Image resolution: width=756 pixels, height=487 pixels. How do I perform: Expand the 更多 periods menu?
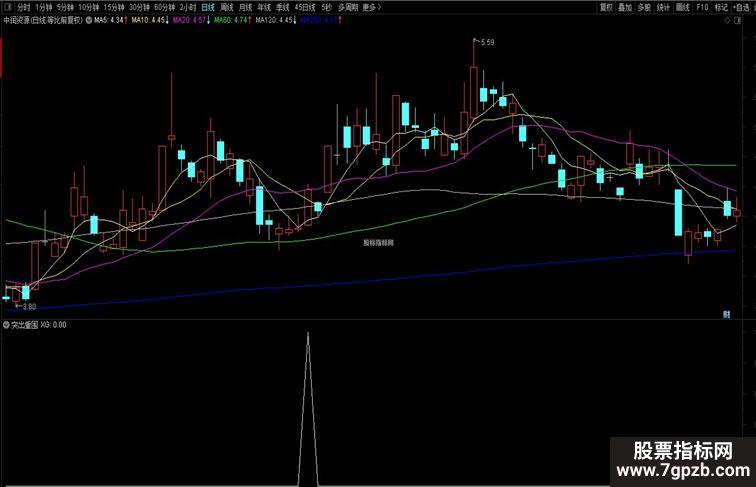[371, 7]
